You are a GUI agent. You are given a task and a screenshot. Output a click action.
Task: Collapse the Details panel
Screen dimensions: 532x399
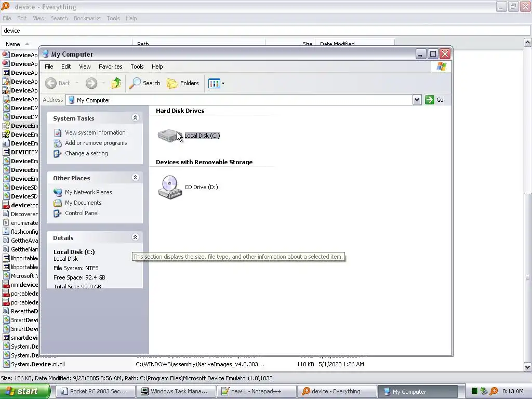tap(136, 237)
